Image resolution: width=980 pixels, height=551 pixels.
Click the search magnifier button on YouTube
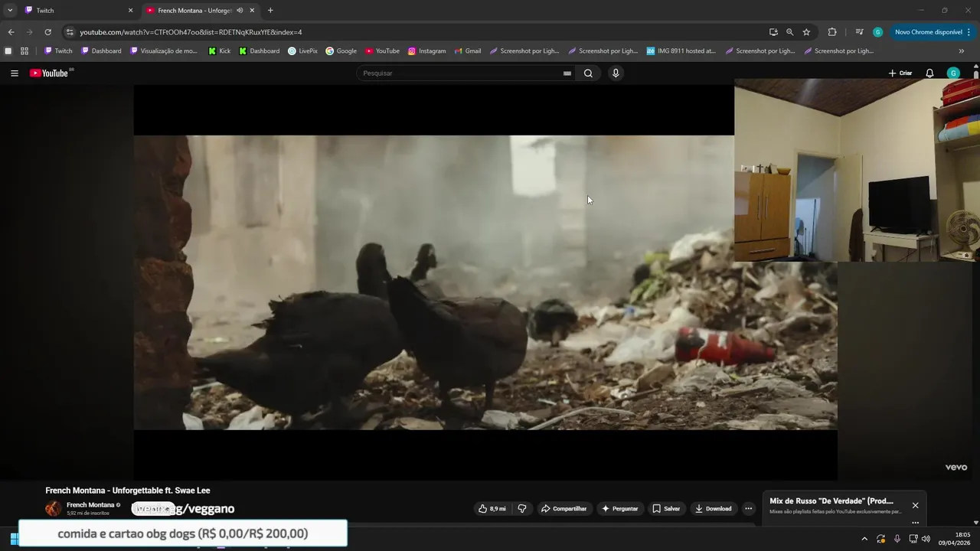(588, 73)
